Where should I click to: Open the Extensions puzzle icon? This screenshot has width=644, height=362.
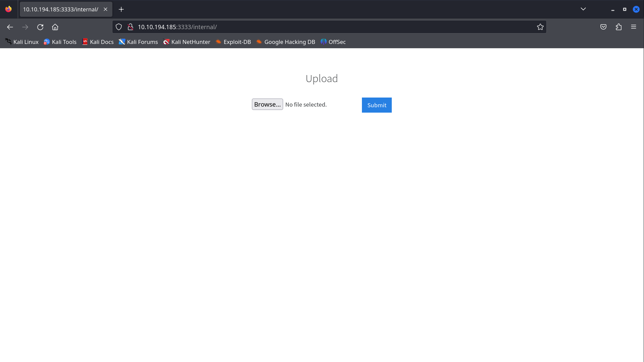tap(619, 27)
